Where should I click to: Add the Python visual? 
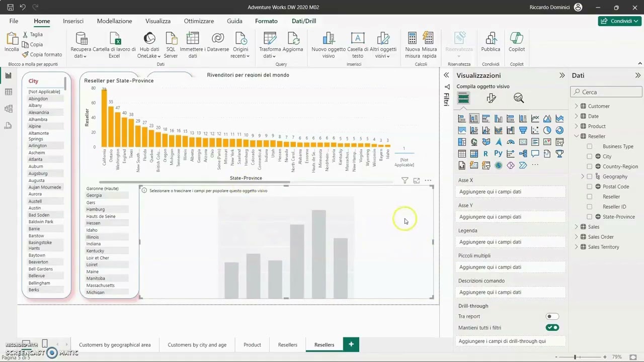pos(498,153)
